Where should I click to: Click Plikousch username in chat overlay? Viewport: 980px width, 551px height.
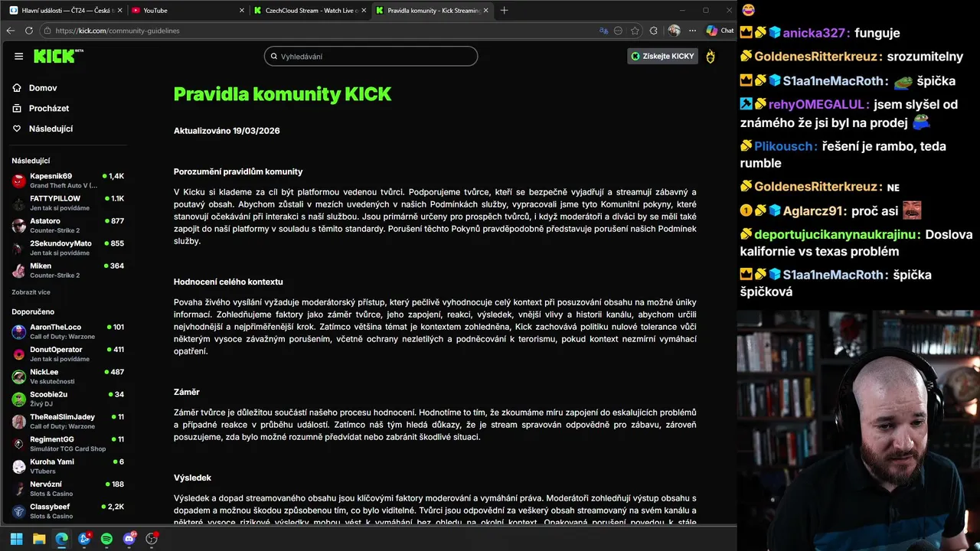[x=785, y=146]
